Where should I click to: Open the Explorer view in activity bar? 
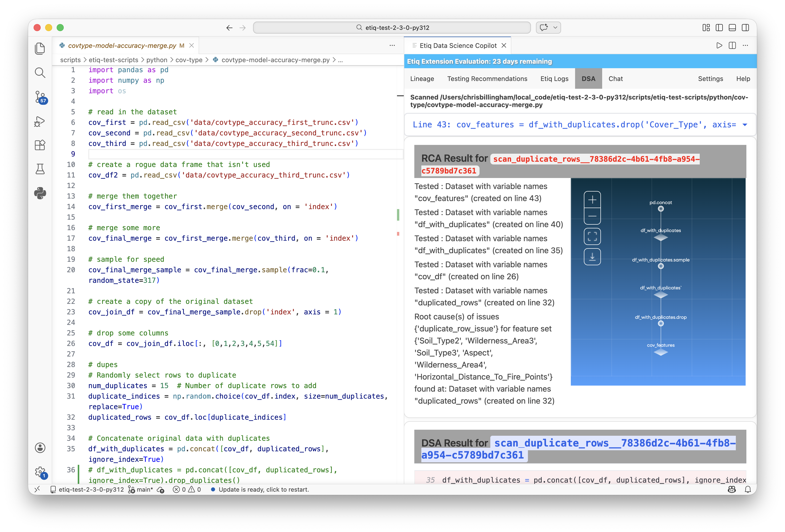tap(40, 49)
